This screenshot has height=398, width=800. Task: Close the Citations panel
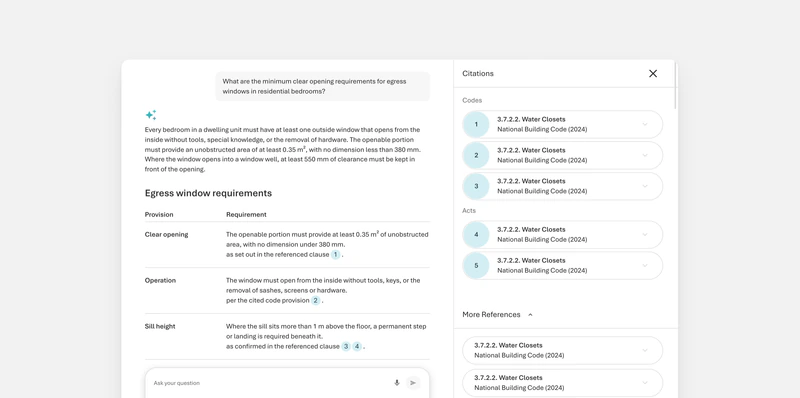tap(653, 73)
